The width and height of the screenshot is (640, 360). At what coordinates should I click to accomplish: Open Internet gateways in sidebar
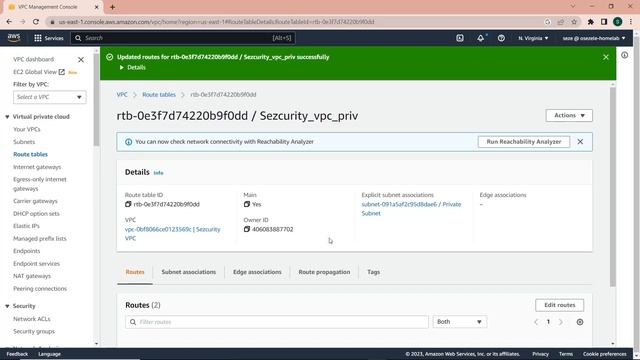coord(37,167)
